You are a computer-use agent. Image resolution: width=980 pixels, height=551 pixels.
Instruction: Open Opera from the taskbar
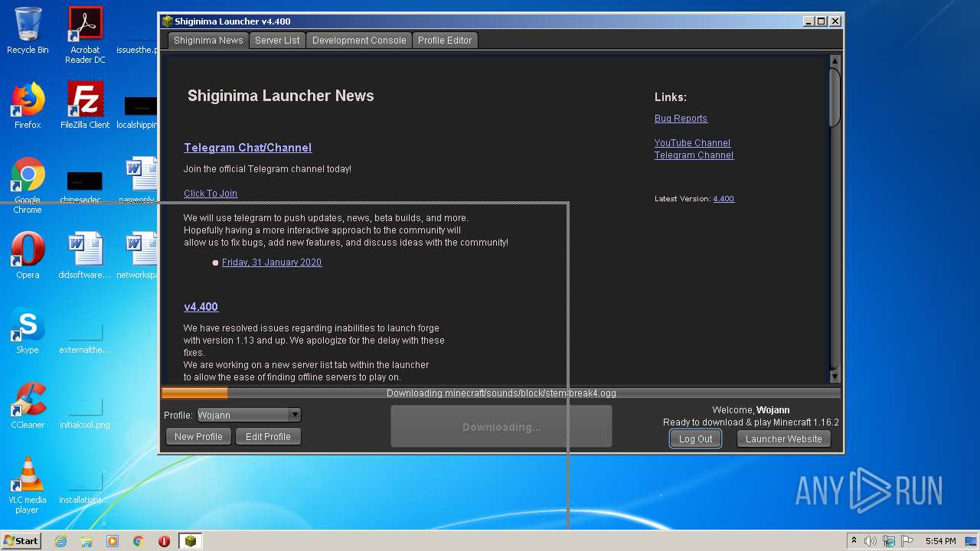164,541
